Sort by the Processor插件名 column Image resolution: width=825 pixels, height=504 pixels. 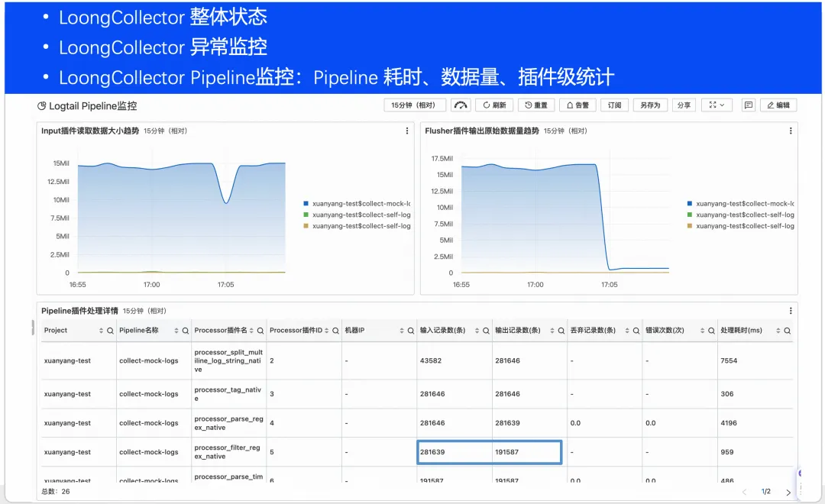(251, 331)
